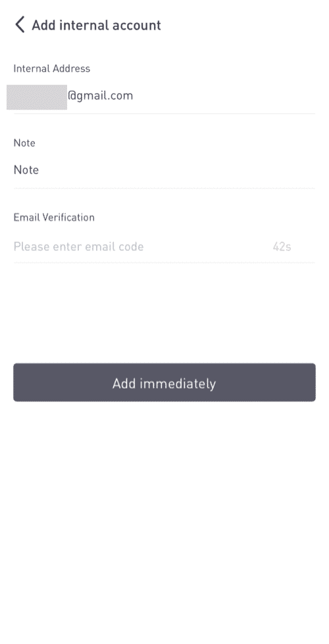329x644 pixels.
Task: Click the small 'Note' field label
Action: 24,143
